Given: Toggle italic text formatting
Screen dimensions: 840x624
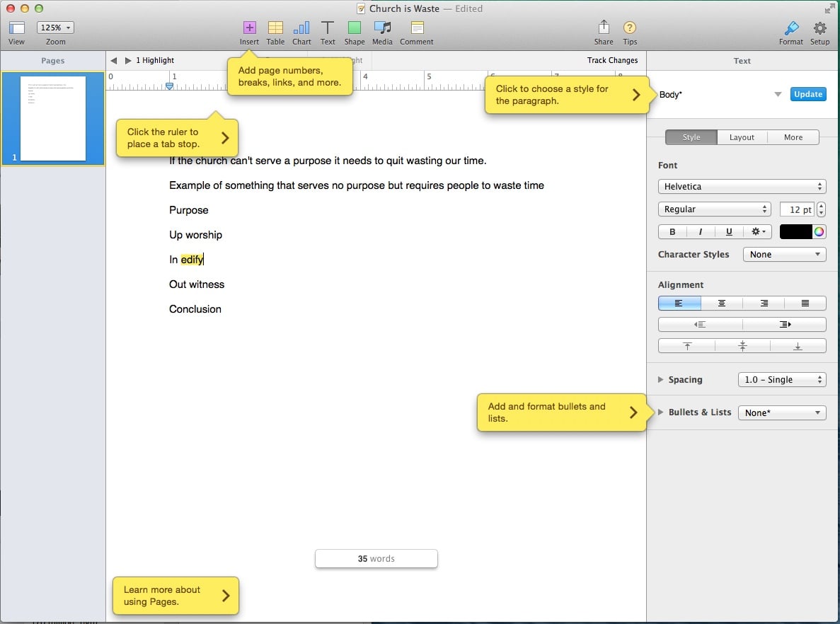Looking at the screenshot, I should tap(701, 232).
